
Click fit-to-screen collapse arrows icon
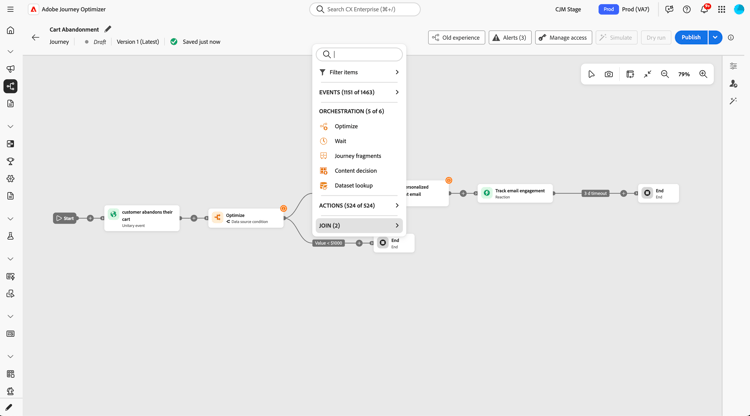647,74
